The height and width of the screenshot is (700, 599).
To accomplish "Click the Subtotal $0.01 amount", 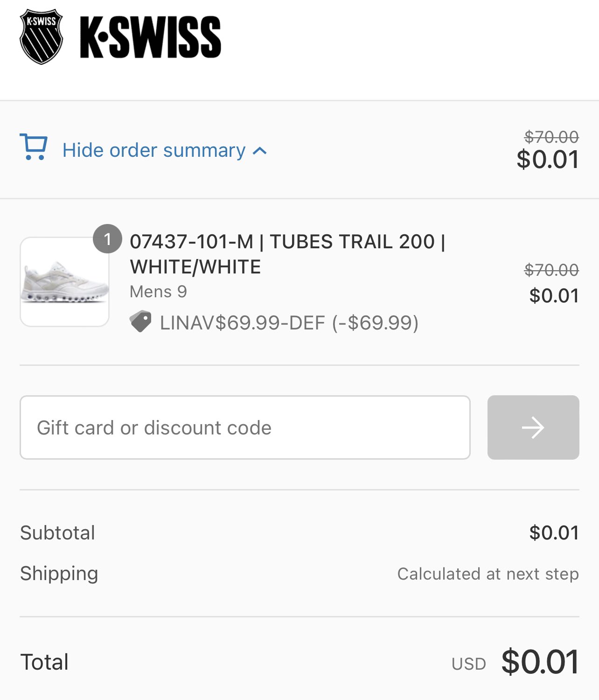I will click(554, 532).
